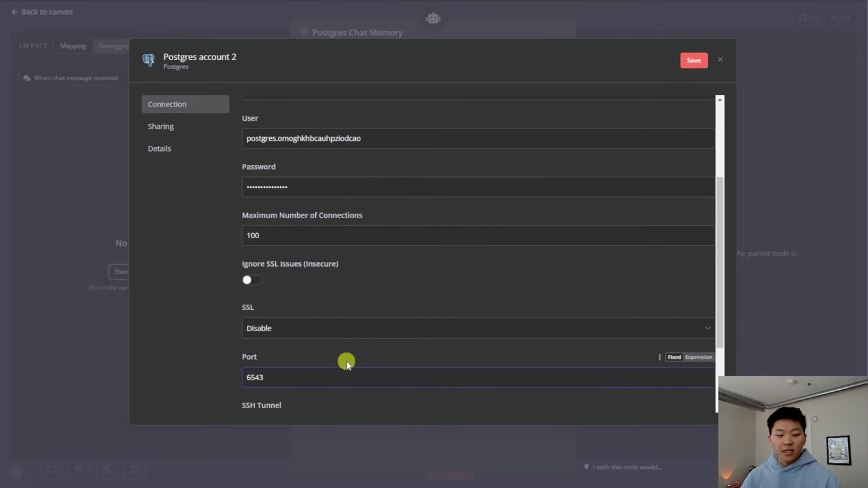Click the robot agent icon above dialog
The image size is (868, 488).
click(433, 18)
